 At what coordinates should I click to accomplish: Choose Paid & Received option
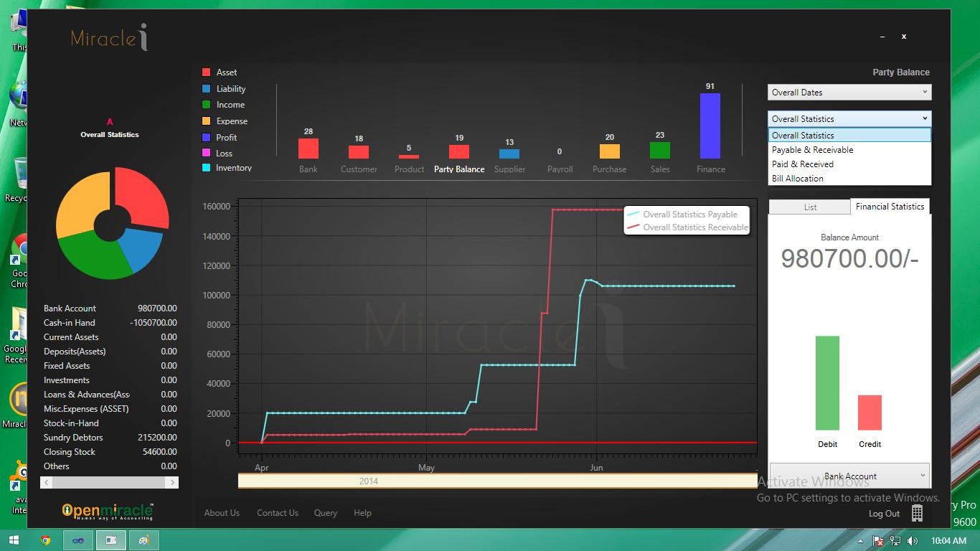[849, 164]
